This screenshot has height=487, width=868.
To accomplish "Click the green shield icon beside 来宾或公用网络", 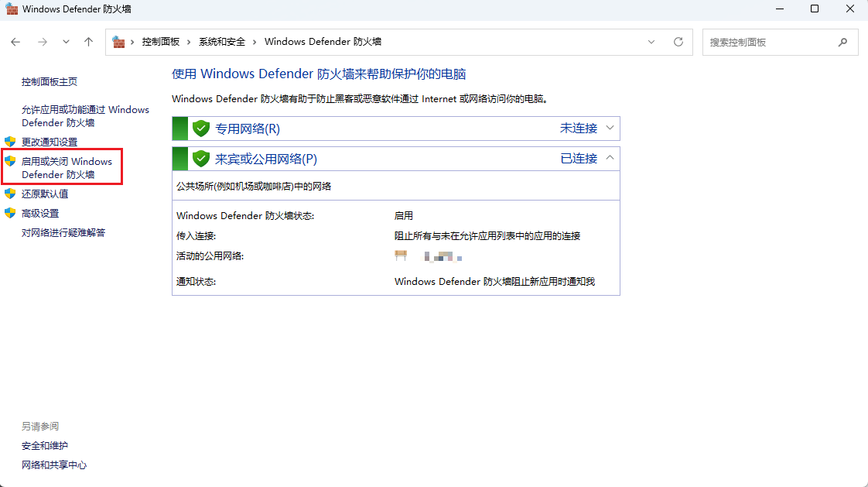I will (201, 158).
